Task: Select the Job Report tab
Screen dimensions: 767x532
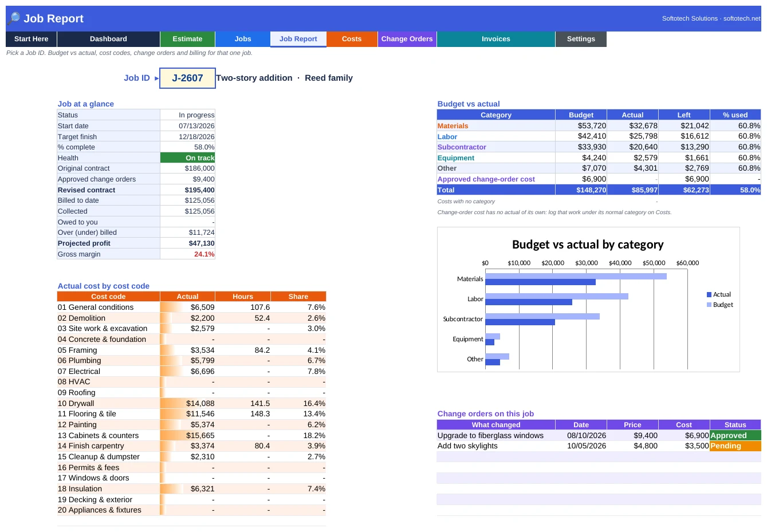Action: pos(298,39)
